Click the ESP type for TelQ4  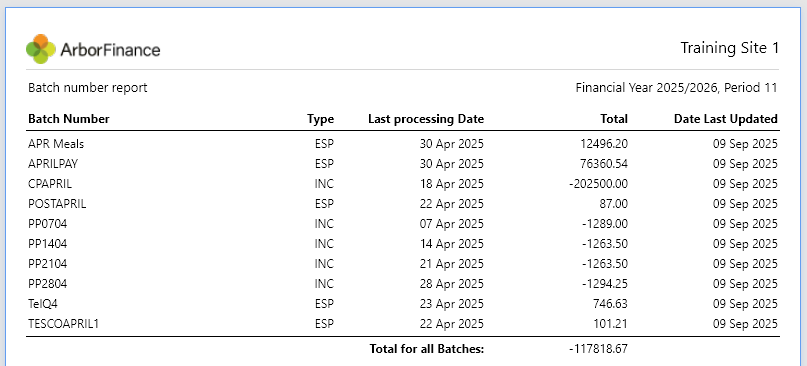tap(324, 304)
